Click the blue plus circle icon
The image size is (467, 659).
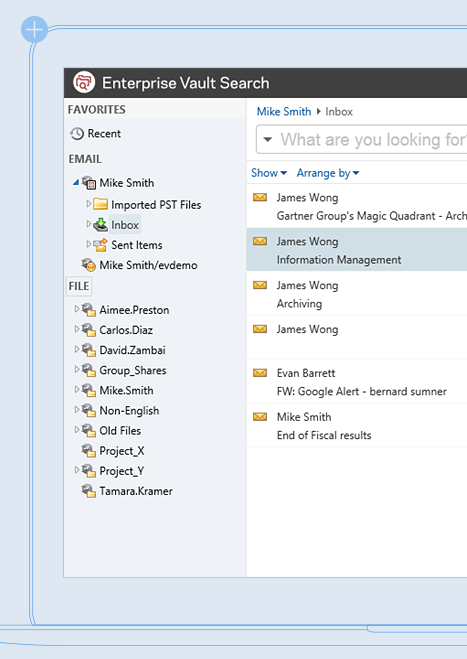[34, 29]
